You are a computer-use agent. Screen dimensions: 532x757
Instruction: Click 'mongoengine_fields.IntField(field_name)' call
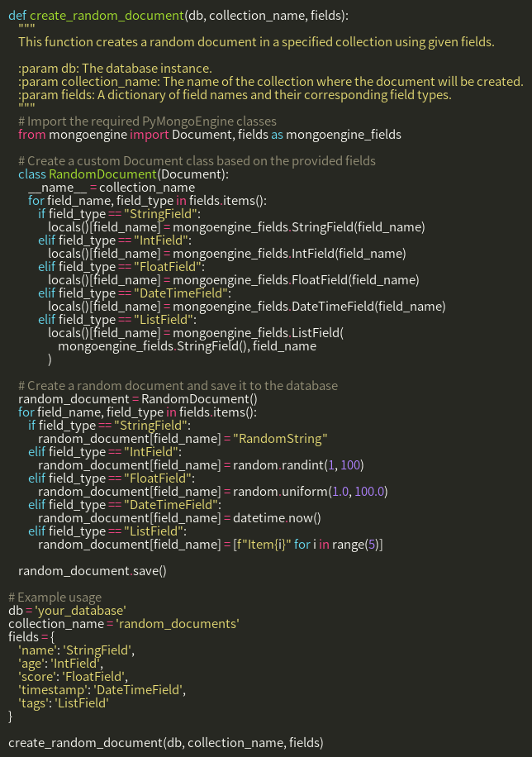tap(289, 254)
